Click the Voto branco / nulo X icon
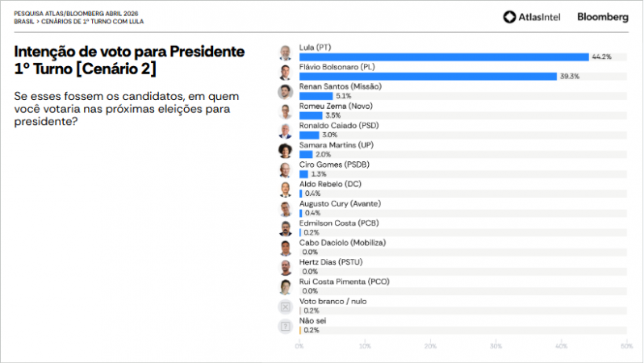Viewport: 644px width, 363px height. click(x=285, y=307)
